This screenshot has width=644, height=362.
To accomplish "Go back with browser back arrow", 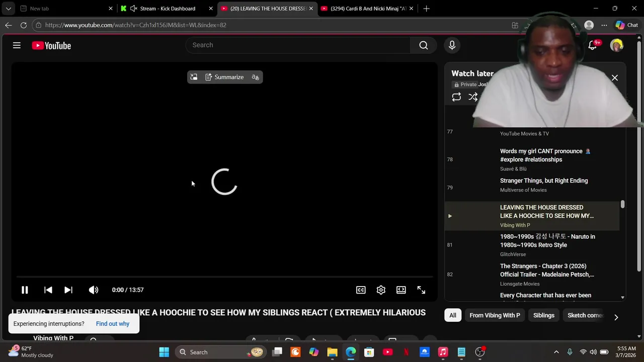I will click(x=9, y=25).
